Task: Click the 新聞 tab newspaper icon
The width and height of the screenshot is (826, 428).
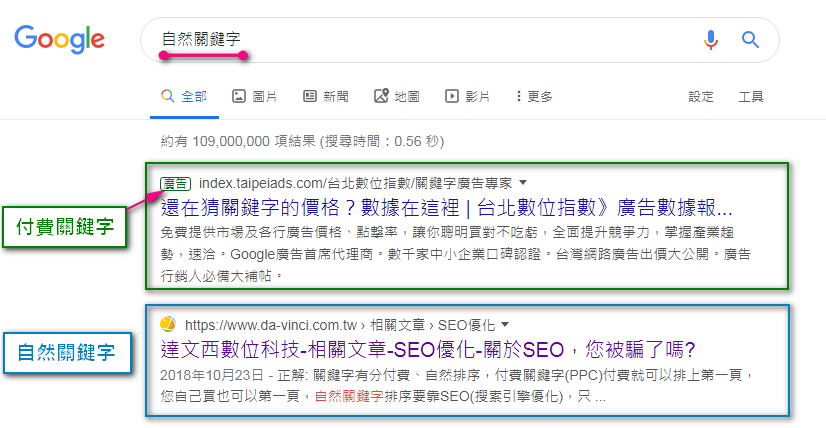Action: tap(310, 96)
